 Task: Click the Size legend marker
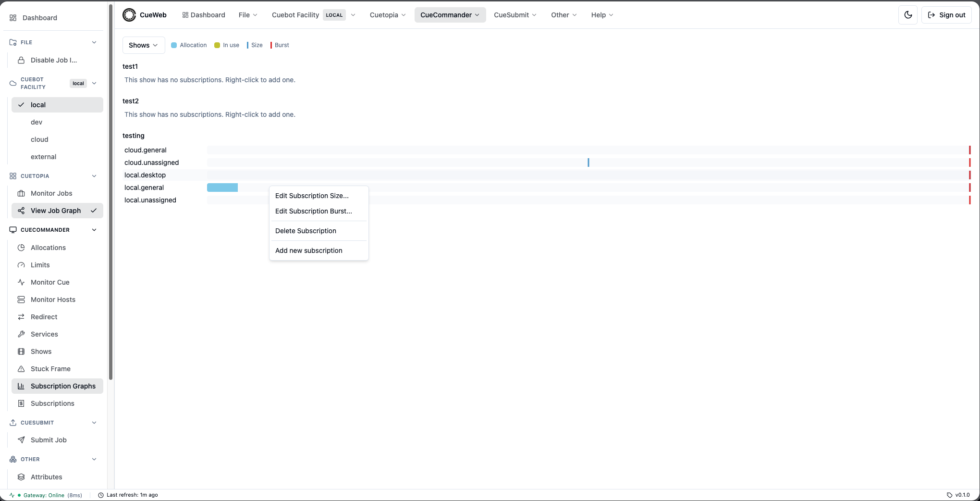247,45
